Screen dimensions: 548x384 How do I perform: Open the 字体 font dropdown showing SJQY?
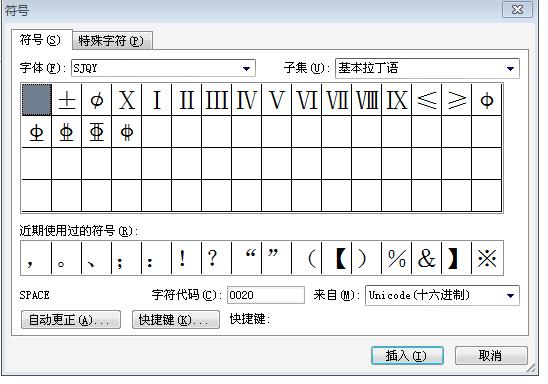[x=163, y=68]
